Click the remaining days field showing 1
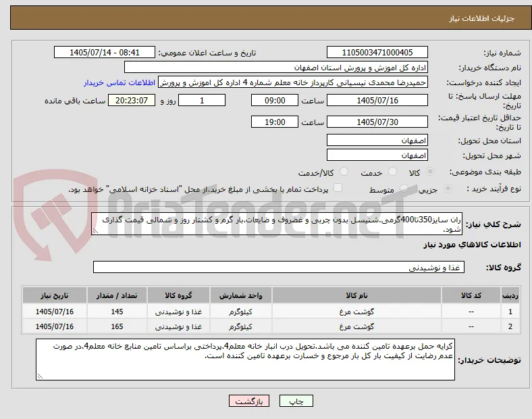Image resolution: width=532 pixels, height=419 pixels. point(202,100)
